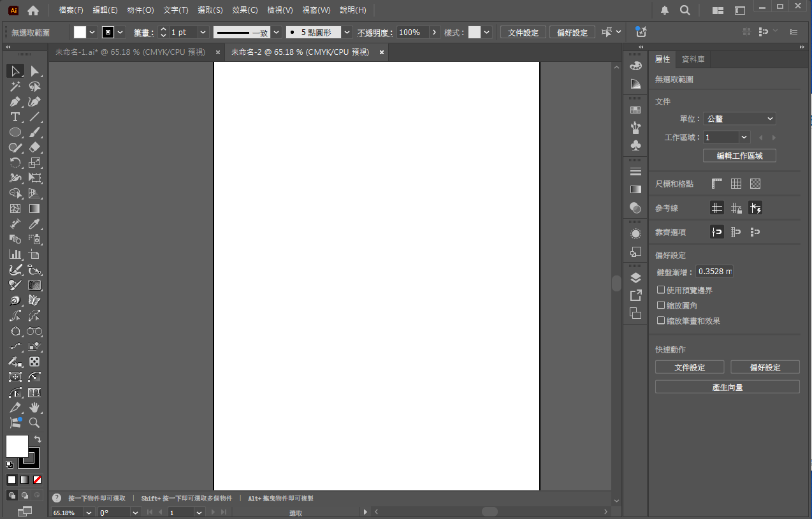Open the 工作區域 artboard dropdown
Screen dimensions: 812x519
pyautogui.click(x=744, y=137)
